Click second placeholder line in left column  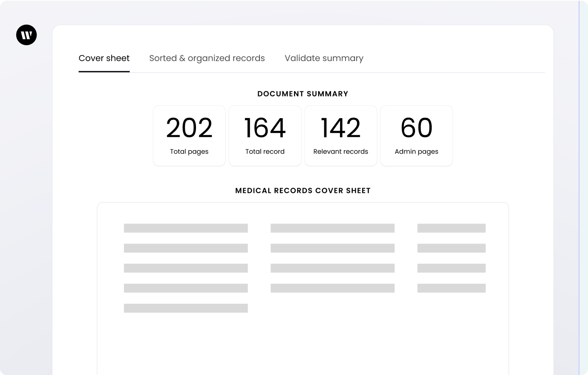click(186, 248)
